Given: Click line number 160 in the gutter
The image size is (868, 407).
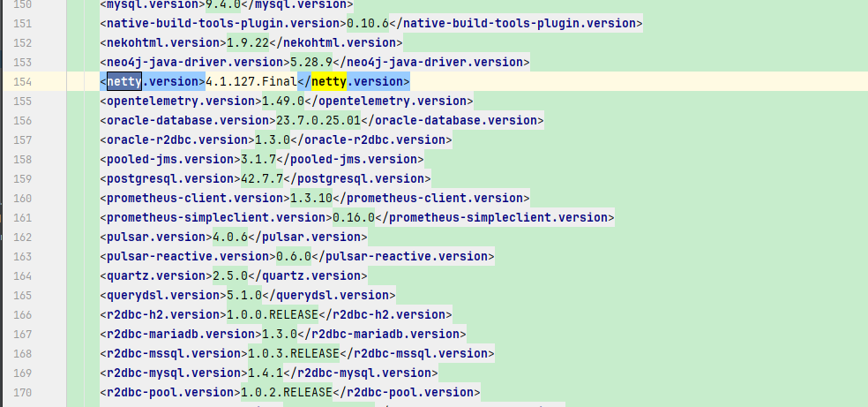Looking at the screenshot, I should pos(22,199).
